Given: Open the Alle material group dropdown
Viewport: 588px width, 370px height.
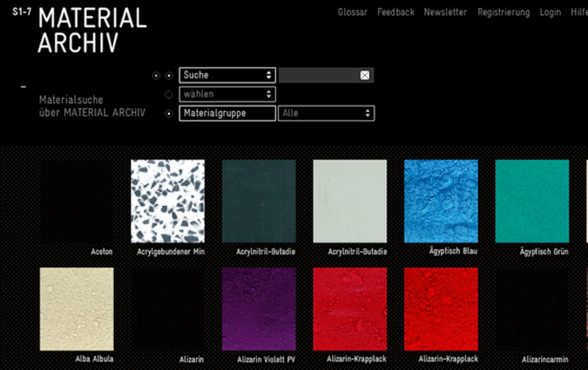Looking at the screenshot, I should pos(326,113).
